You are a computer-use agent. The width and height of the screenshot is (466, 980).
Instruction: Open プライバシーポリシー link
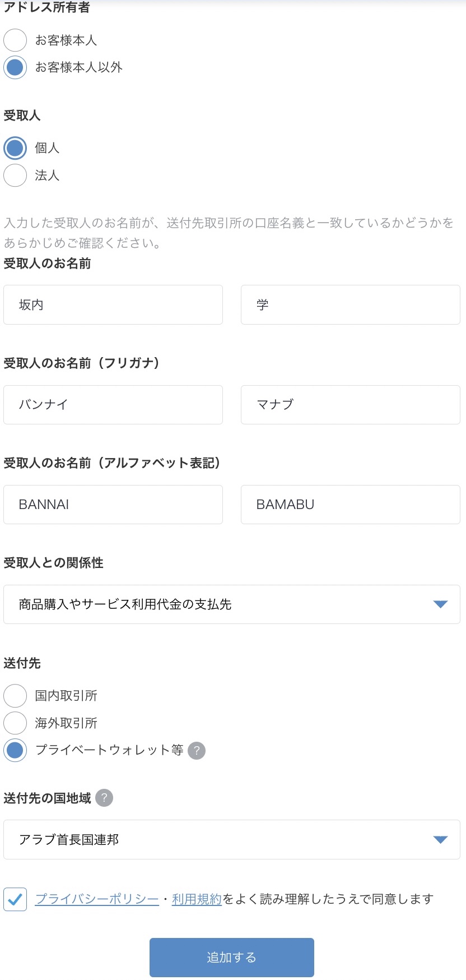pos(97,899)
